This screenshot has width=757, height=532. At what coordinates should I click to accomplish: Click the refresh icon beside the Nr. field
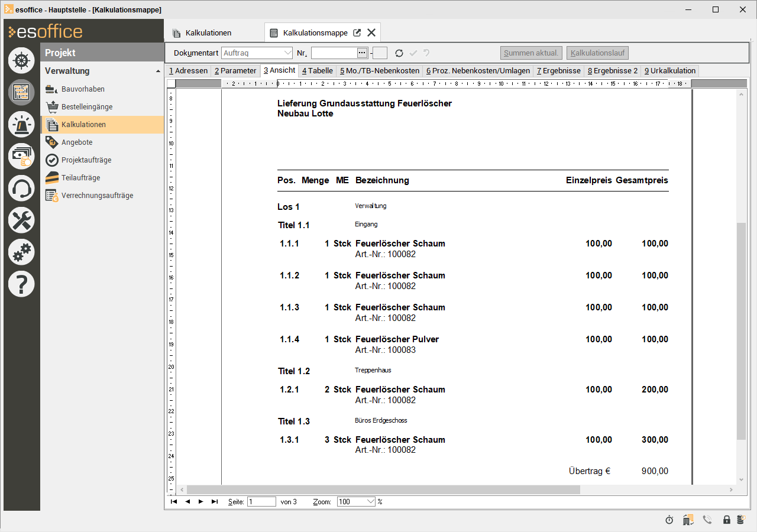pos(399,53)
